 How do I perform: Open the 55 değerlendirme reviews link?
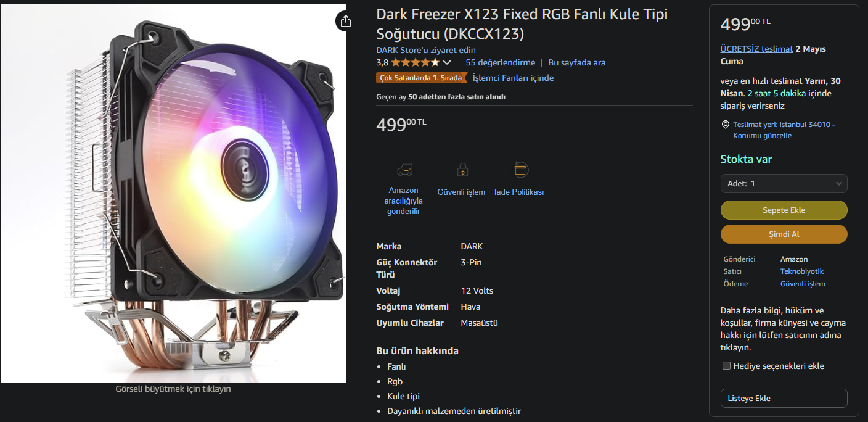(501, 62)
